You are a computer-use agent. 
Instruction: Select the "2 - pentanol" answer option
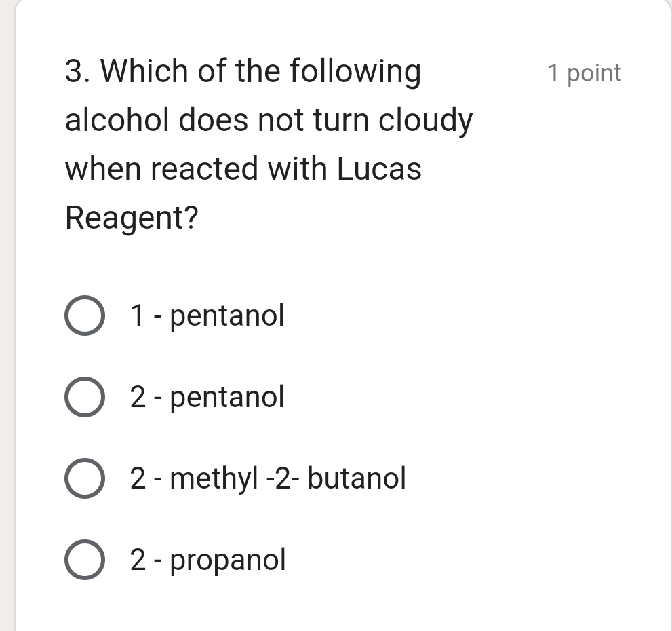click(84, 396)
